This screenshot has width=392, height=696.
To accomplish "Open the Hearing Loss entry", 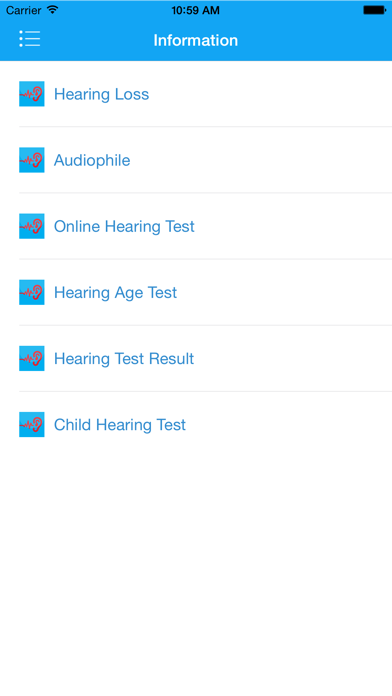I will pos(196,94).
